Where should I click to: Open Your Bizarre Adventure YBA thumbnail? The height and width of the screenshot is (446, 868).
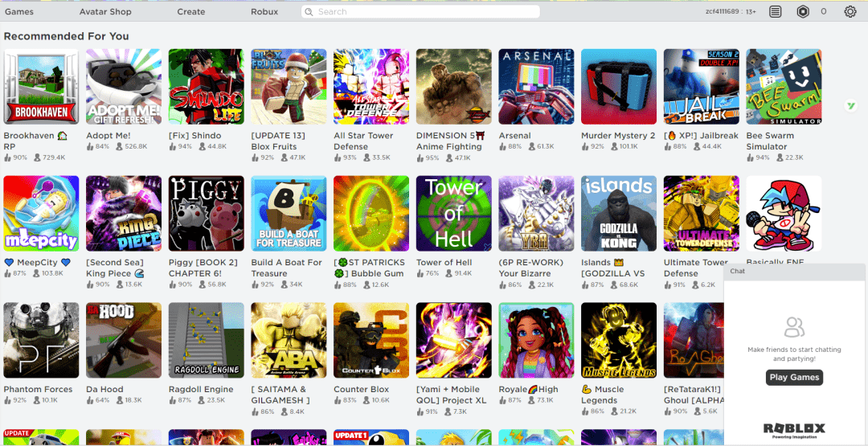(536, 214)
